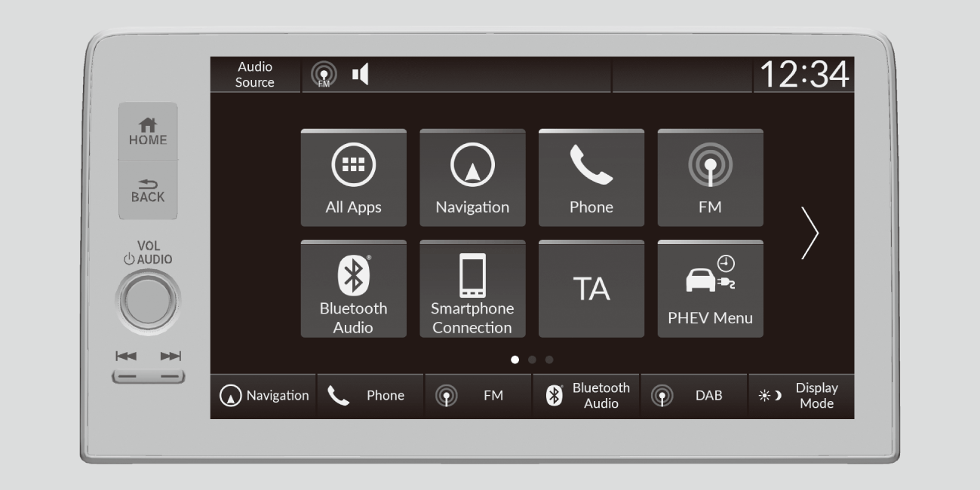Select the FM radio tile
980x490 pixels.
710,178
